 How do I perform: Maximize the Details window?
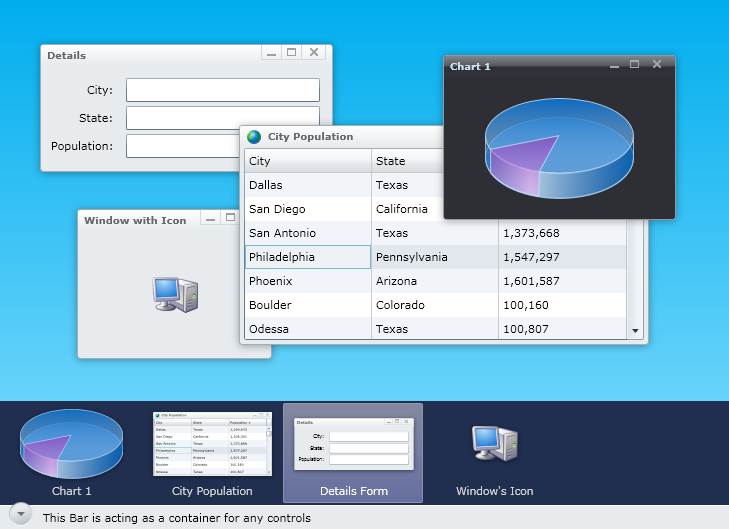(292, 53)
